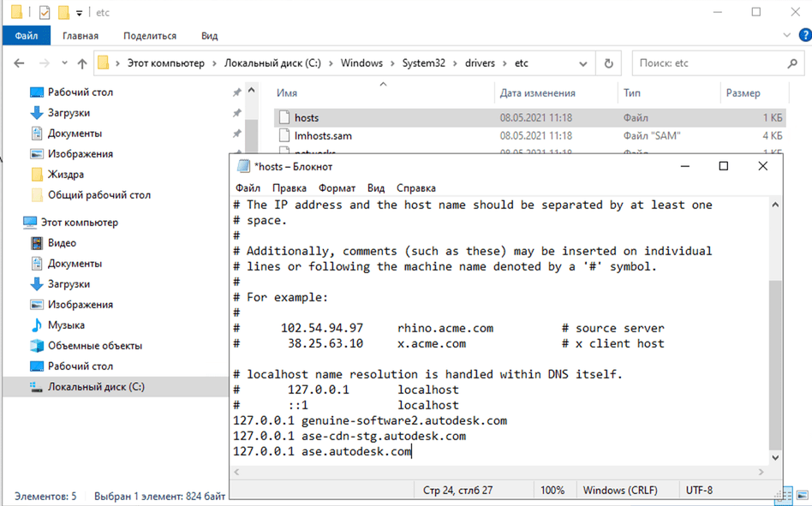Viewport: 812px width, 506px height.
Task: Refresh the etc folder
Action: (608, 63)
